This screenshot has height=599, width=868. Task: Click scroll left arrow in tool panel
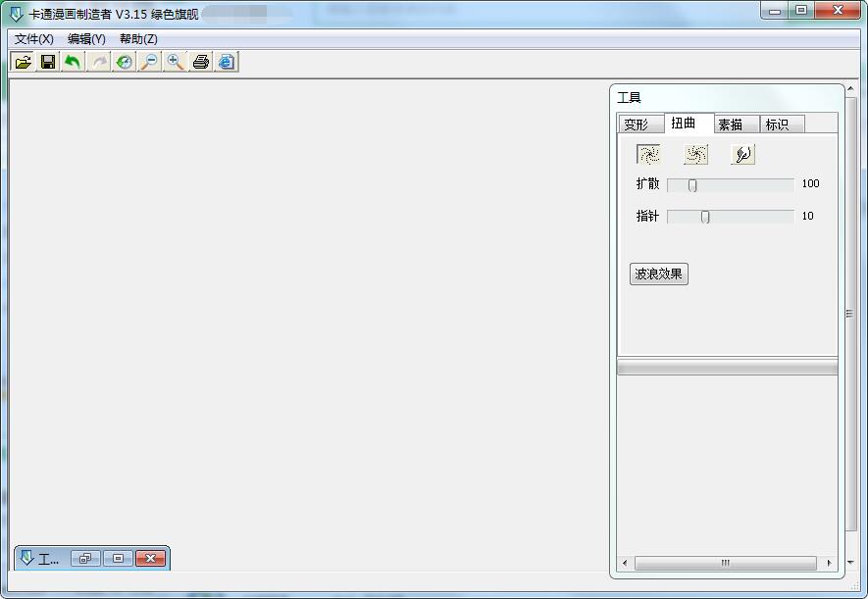[625, 563]
